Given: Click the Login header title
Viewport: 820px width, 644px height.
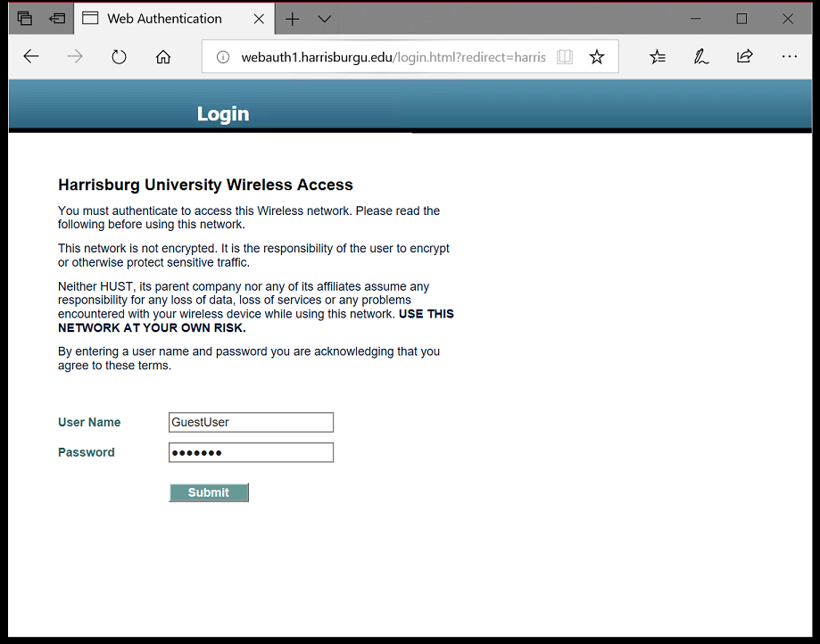Looking at the screenshot, I should [x=223, y=114].
